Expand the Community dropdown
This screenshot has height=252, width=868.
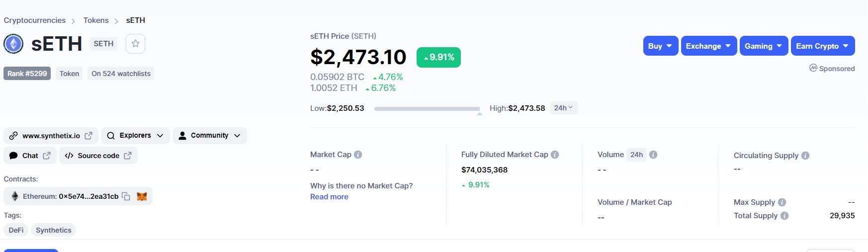pyautogui.click(x=210, y=136)
